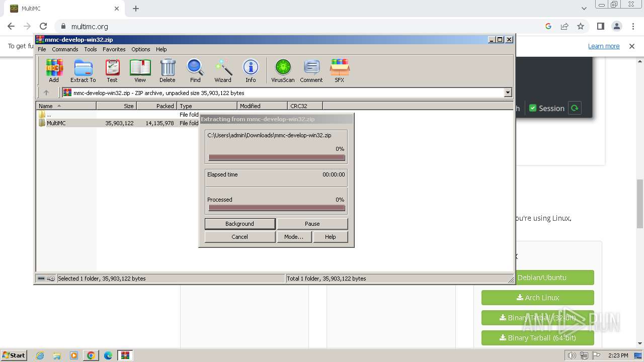Image resolution: width=644 pixels, height=362 pixels.
Task: Click the refresh icon beside Session
Action: click(575, 108)
